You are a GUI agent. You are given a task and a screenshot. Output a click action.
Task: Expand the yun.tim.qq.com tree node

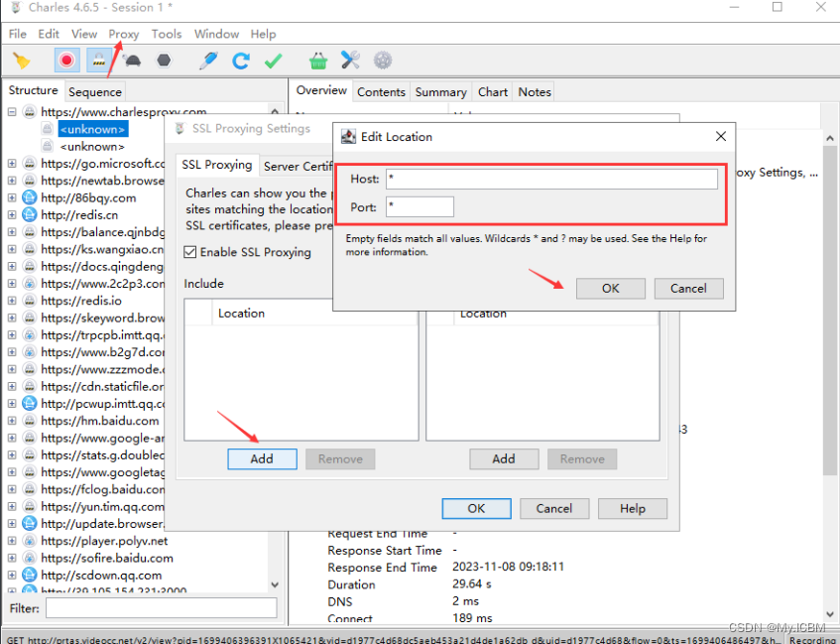(x=12, y=507)
